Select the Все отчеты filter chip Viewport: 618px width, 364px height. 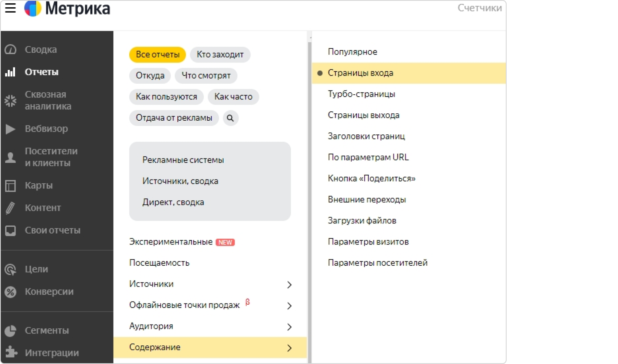coord(157,54)
